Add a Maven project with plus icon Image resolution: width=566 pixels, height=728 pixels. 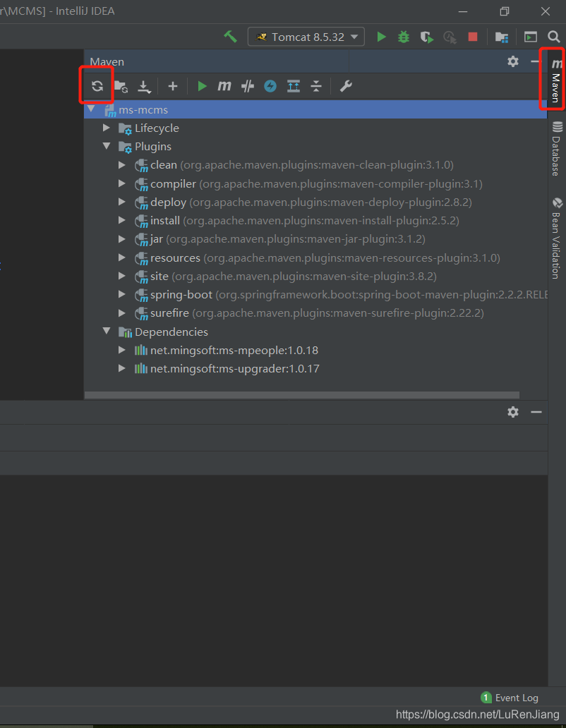(x=173, y=86)
